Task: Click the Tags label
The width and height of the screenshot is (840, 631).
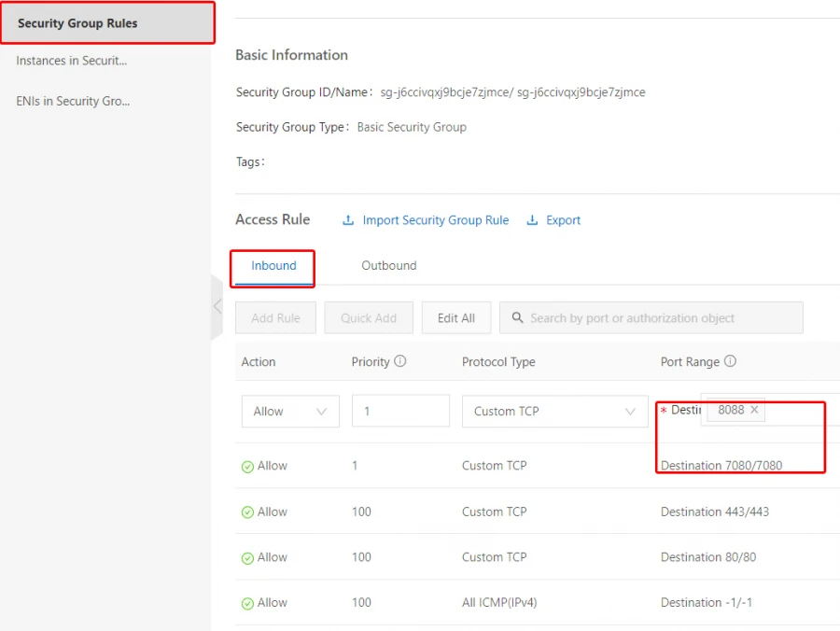Action: [250, 161]
